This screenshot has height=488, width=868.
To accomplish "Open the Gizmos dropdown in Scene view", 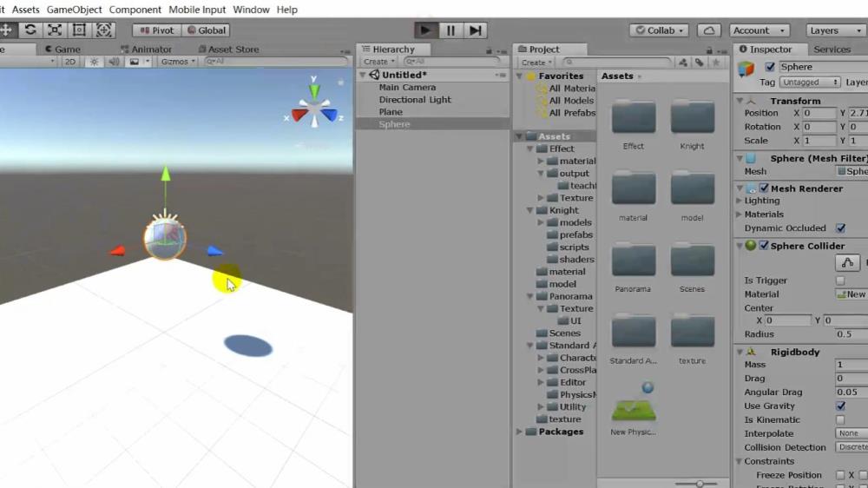I will point(178,62).
